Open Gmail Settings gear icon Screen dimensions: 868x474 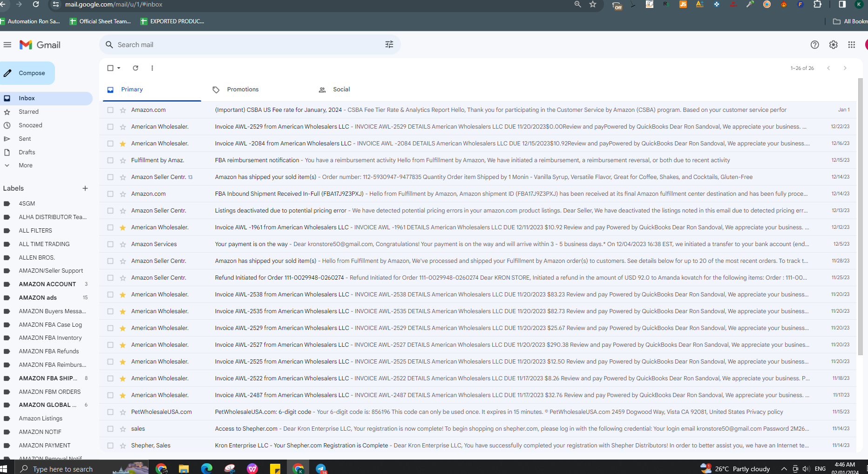pos(833,45)
